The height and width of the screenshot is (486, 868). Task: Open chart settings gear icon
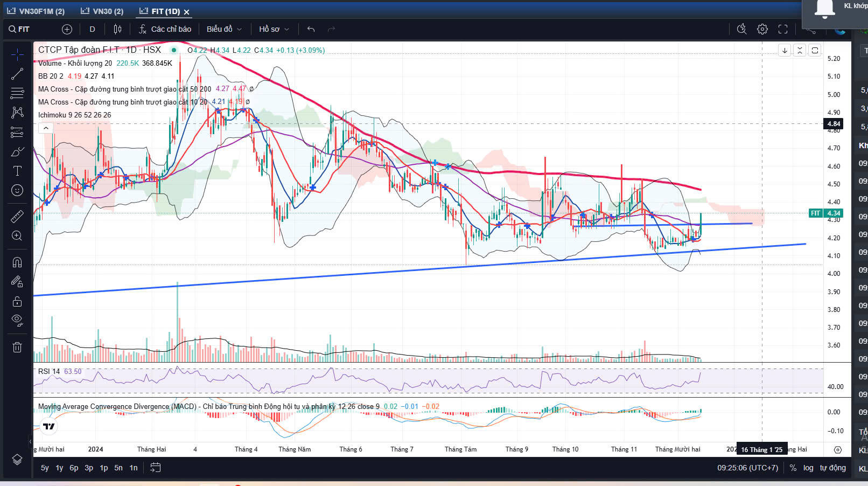coord(762,29)
